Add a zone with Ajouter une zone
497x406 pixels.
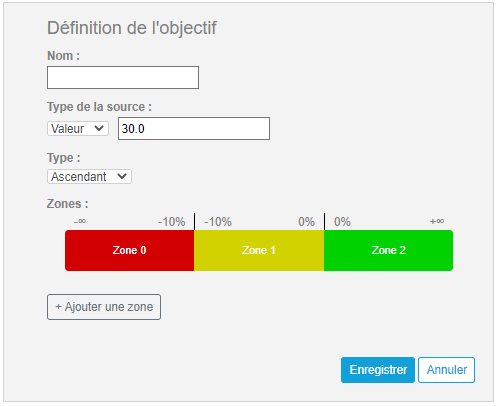[x=104, y=307]
